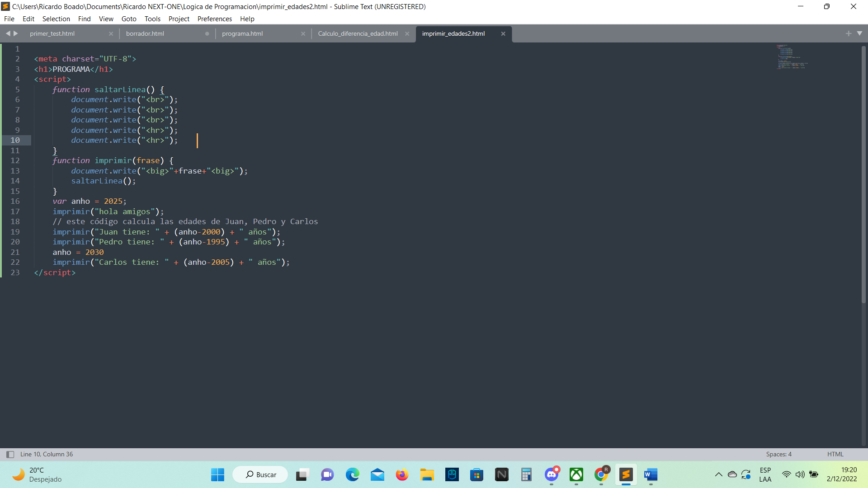Open the clock and calendar 19:20

point(842,474)
